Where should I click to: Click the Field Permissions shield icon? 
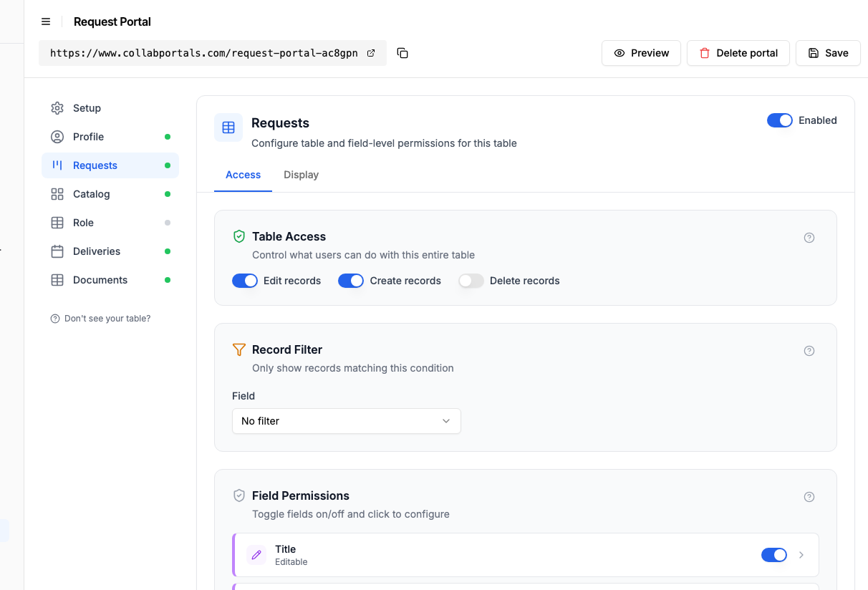(x=239, y=495)
